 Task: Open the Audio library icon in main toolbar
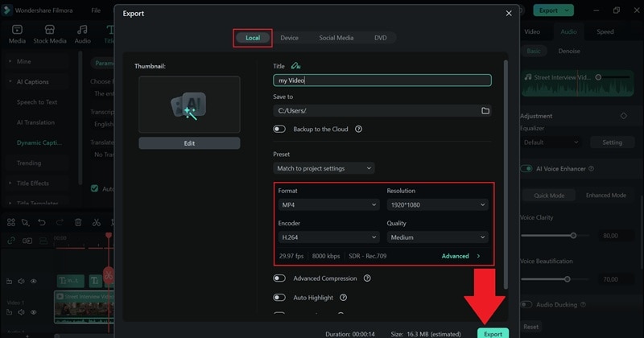click(82, 34)
